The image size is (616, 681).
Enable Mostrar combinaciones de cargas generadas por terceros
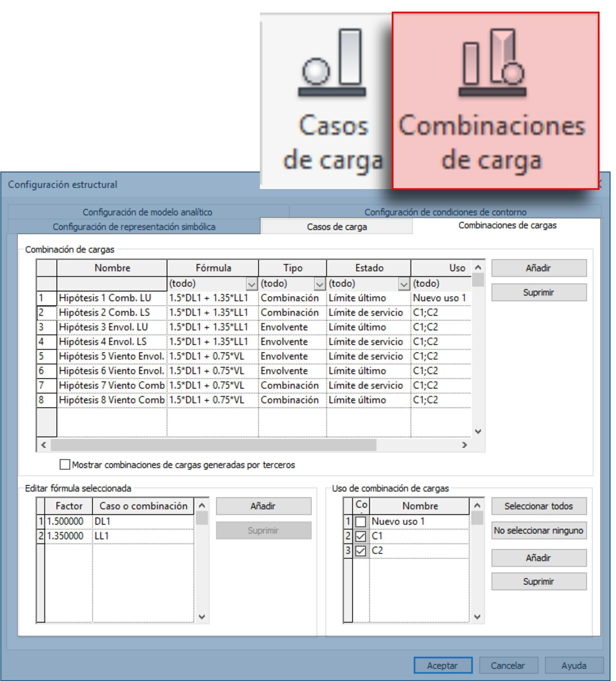[65, 465]
